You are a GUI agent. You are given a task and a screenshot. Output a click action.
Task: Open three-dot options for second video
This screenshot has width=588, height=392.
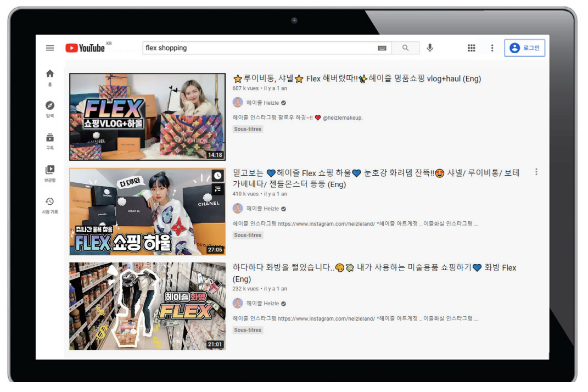[536, 172]
